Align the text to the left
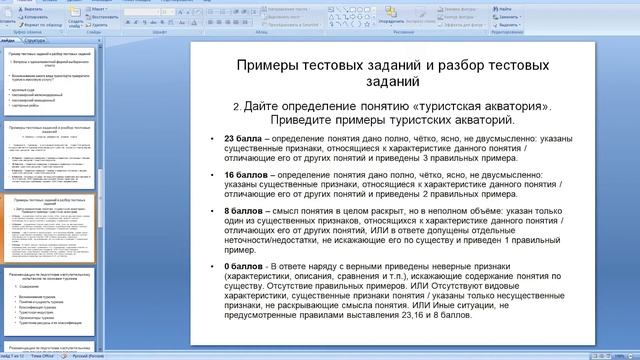The image size is (640, 360). 211,22
